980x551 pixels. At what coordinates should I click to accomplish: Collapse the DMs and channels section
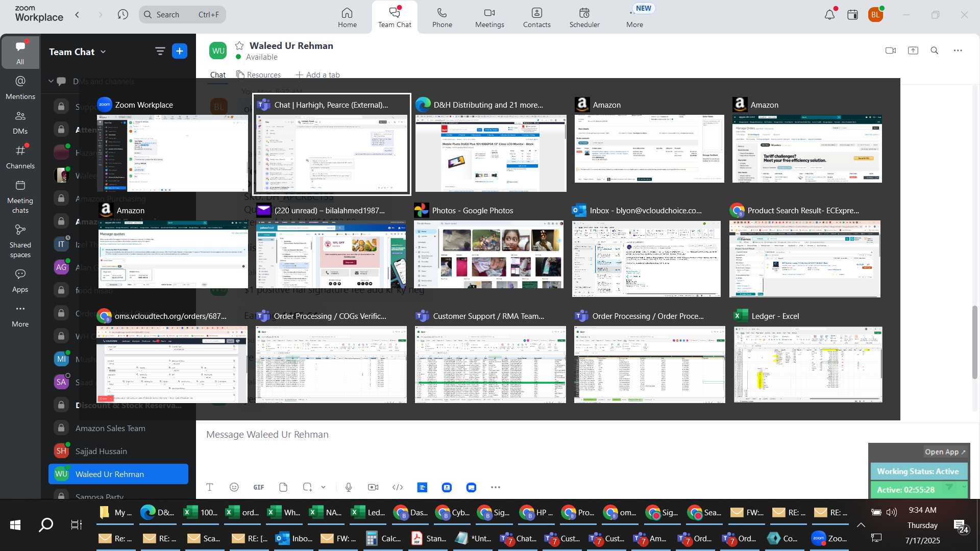(x=51, y=81)
